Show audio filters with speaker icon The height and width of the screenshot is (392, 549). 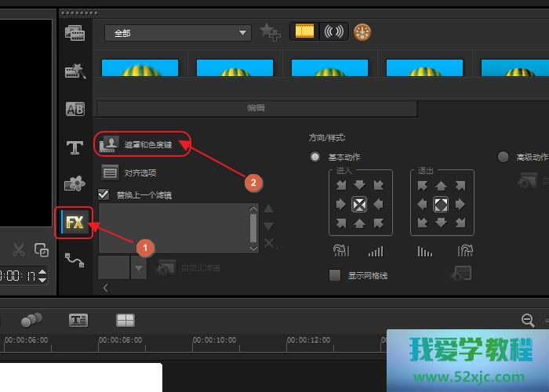[333, 32]
